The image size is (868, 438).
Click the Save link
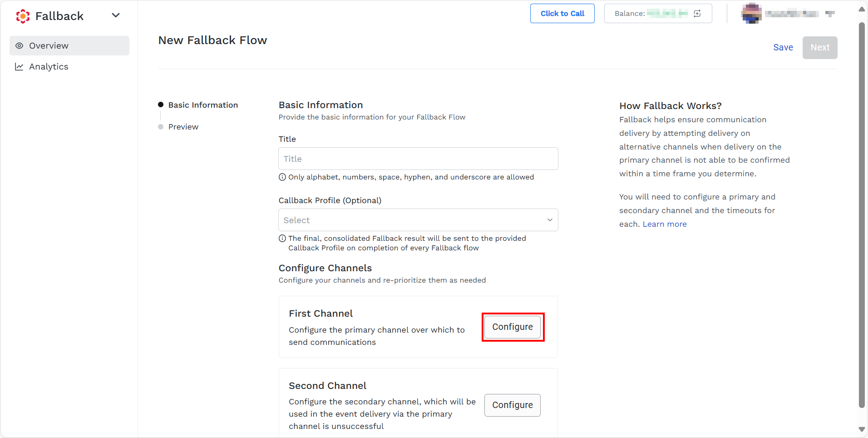tap(783, 48)
